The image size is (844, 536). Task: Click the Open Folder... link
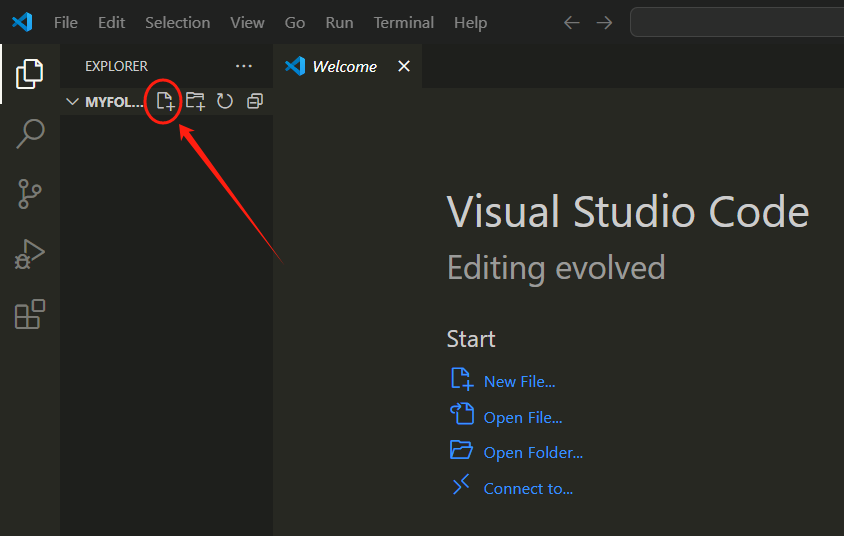coord(533,453)
